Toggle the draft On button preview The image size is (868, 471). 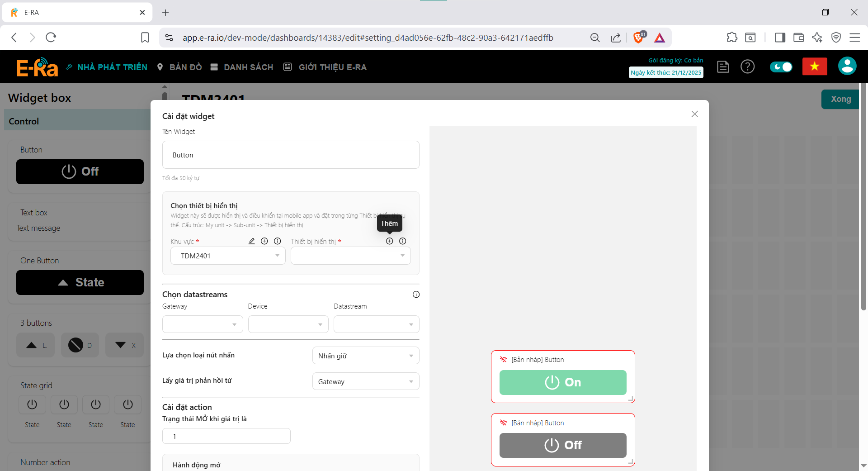[562, 382]
